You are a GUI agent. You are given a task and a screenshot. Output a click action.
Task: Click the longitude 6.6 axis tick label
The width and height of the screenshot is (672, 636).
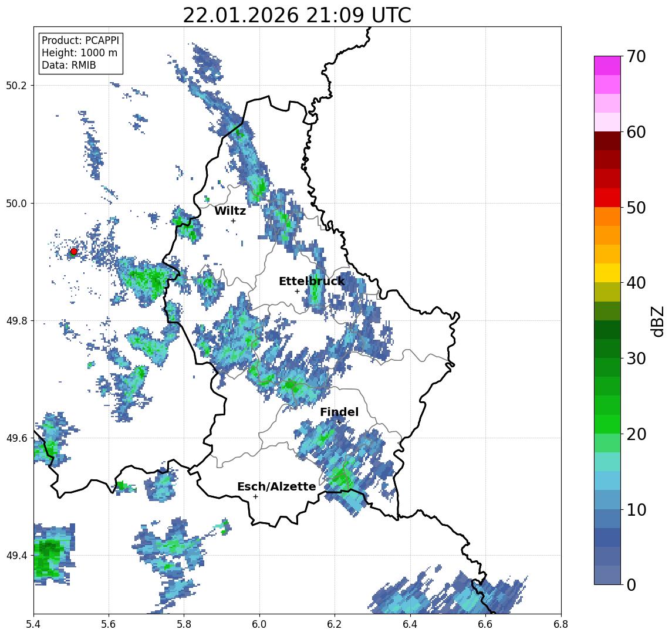(x=485, y=624)
